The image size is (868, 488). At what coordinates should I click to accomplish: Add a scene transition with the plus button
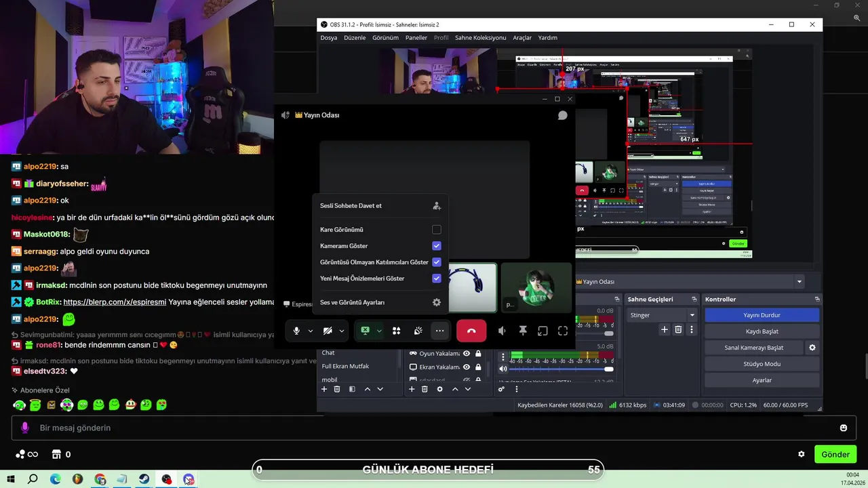coord(665,329)
